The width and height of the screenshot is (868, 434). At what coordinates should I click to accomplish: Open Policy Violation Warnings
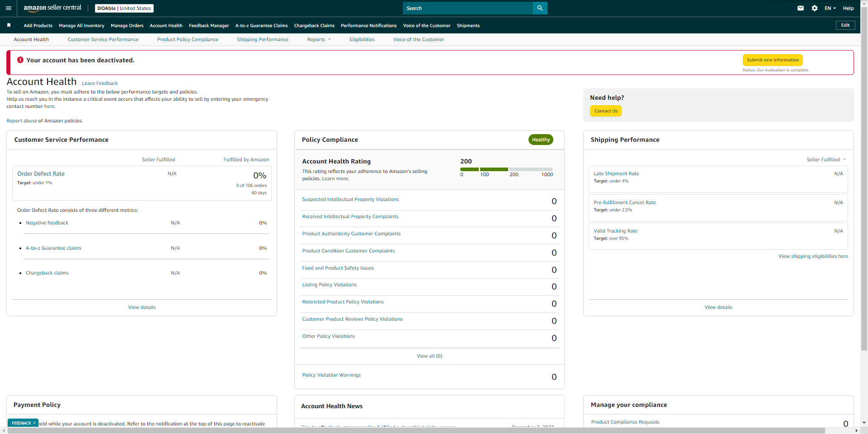point(331,375)
